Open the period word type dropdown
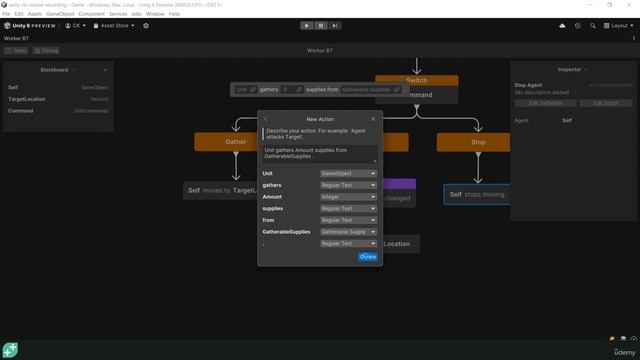 348,243
